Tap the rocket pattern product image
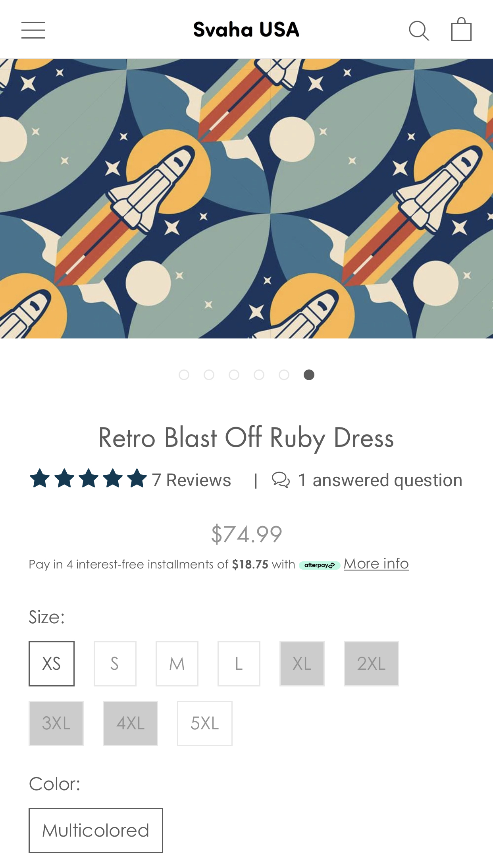This screenshot has width=493, height=868. point(246,199)
